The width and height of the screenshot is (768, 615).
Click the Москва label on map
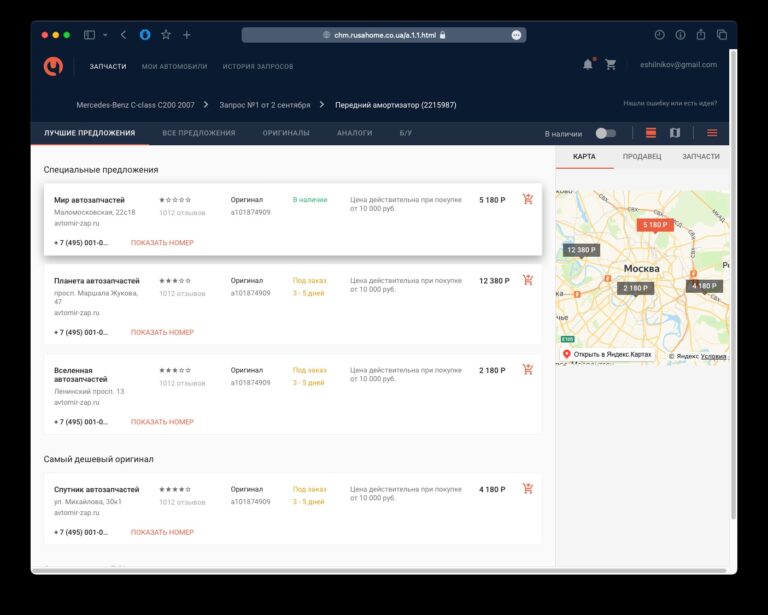point(642,268)
